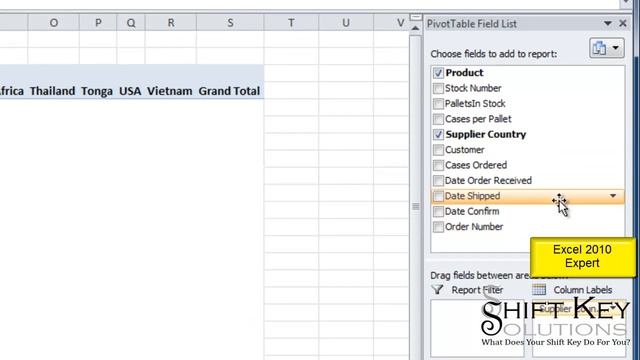
Task: Click the USA column label cell
Action: coord(130,91)
